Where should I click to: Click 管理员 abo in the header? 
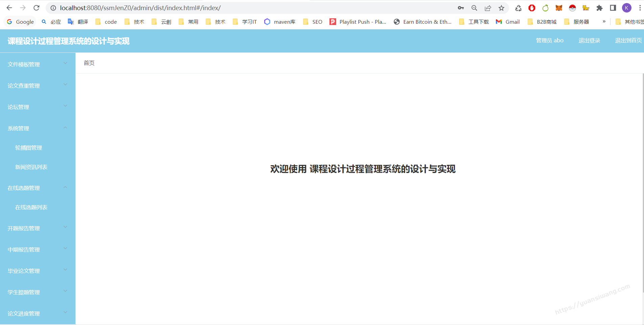click(x=550, y=41)
